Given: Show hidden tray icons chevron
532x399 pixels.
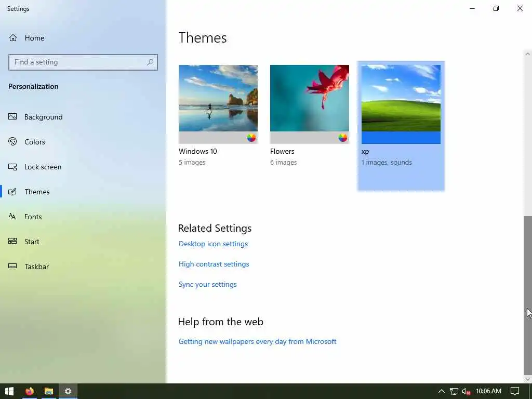Looking at the screenshot, I should tap(442, 391).
